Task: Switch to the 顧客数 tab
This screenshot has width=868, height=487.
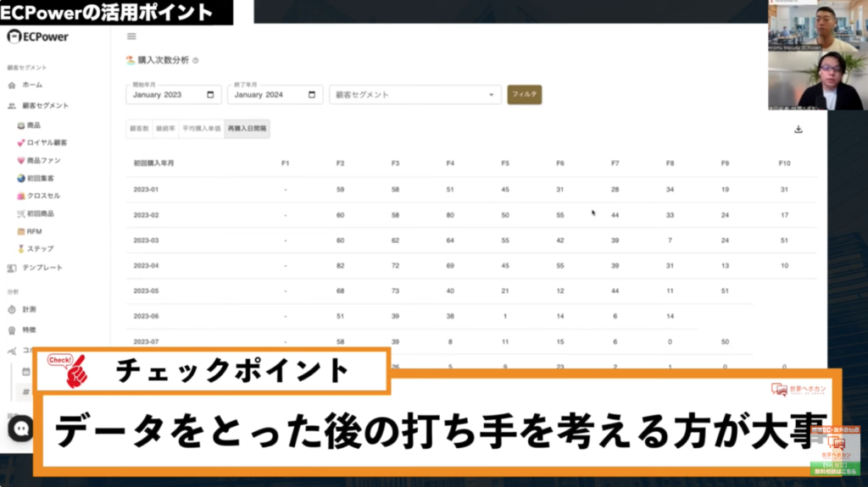Action: [140, 129]
